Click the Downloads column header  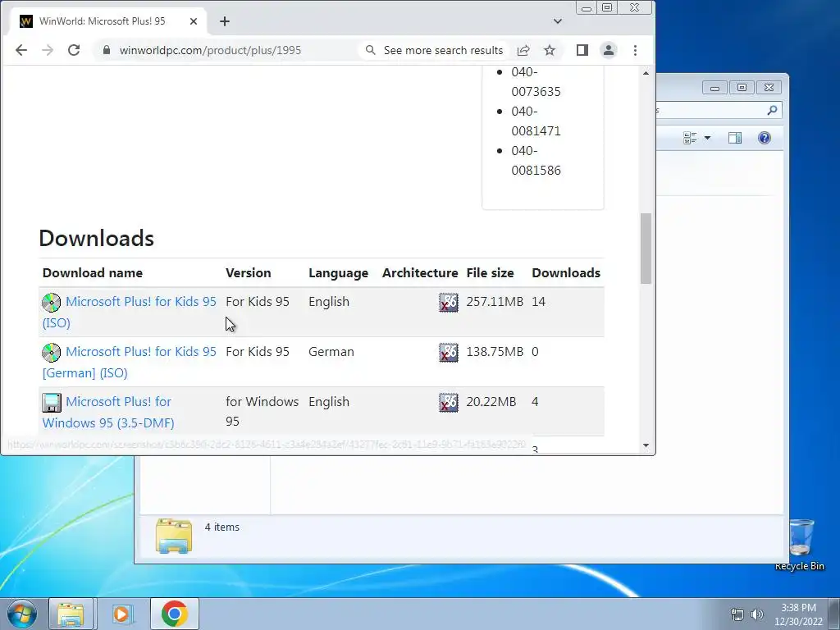(x=566, y=272)
